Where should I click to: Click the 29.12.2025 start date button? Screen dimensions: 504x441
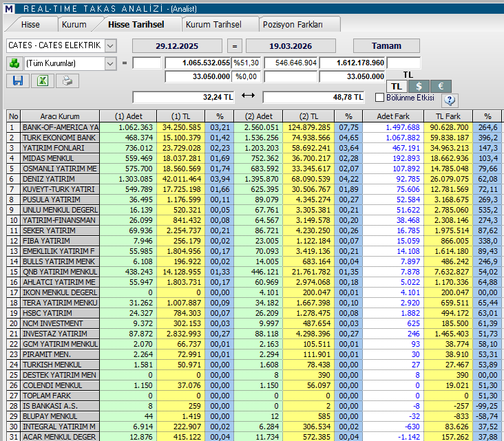(177, 46)
